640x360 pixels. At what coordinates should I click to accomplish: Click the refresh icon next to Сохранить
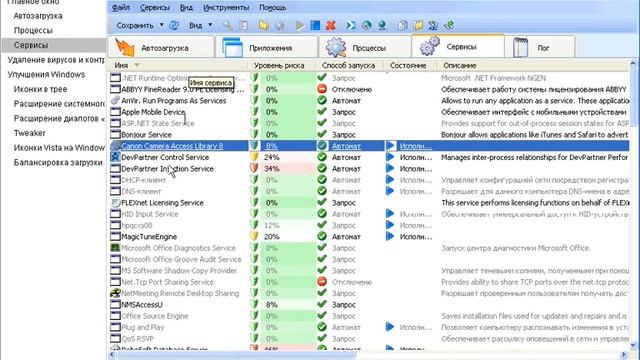tap(174, 25)
